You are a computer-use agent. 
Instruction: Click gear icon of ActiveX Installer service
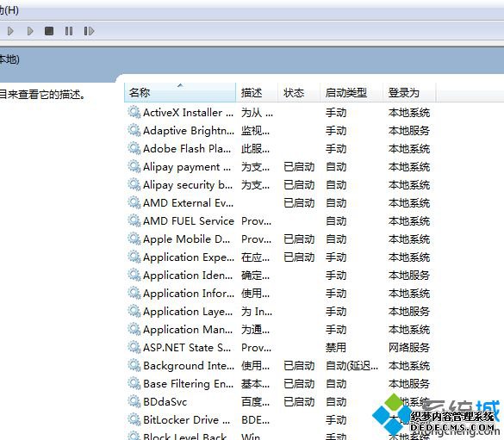pos(134,113)
